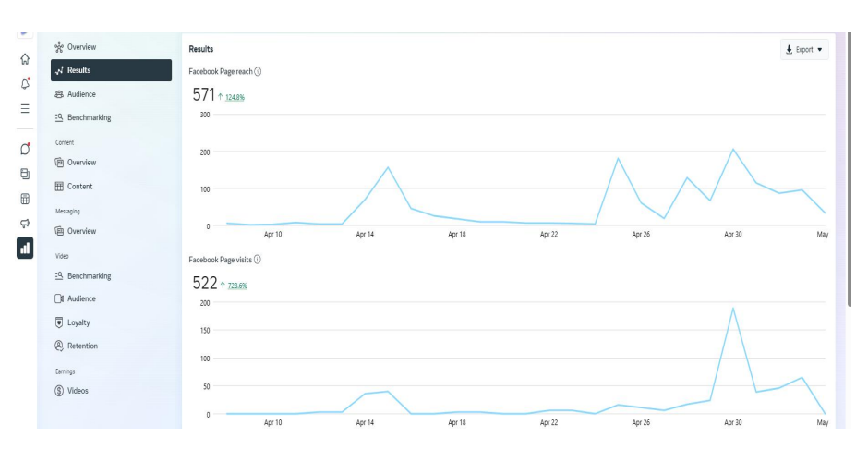Click the Apr 30 peak on the reach chart
The image size is (868, 462).
coord(733,149)
